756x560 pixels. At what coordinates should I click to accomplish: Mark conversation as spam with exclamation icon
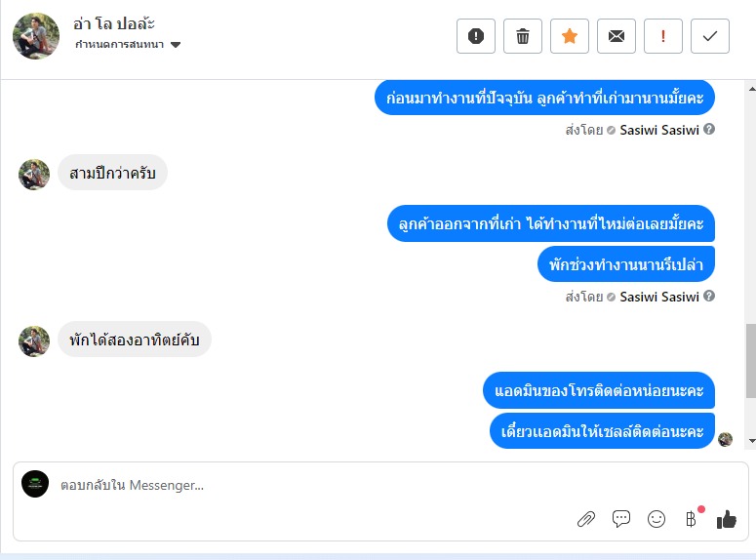point(476,36)
